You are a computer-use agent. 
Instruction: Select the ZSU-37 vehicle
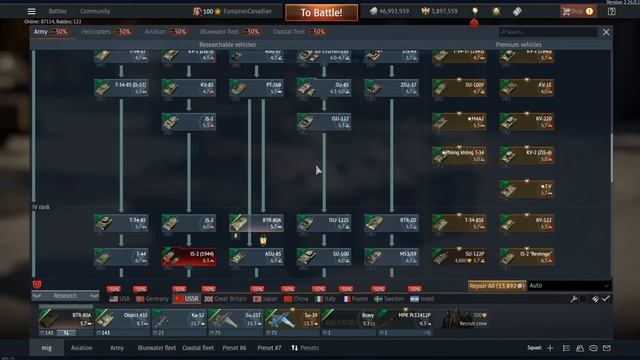click(391, 88)
